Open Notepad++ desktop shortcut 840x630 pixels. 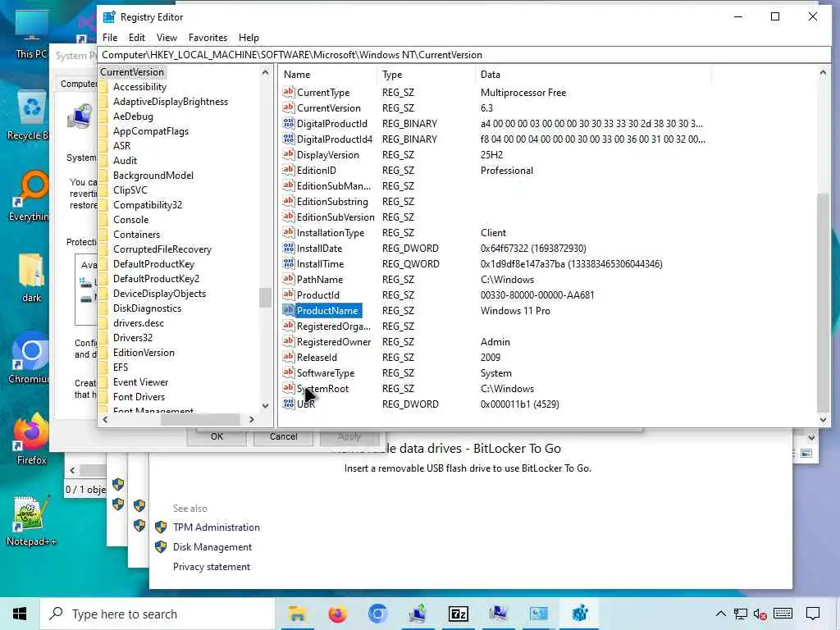[x=31, y=521]
